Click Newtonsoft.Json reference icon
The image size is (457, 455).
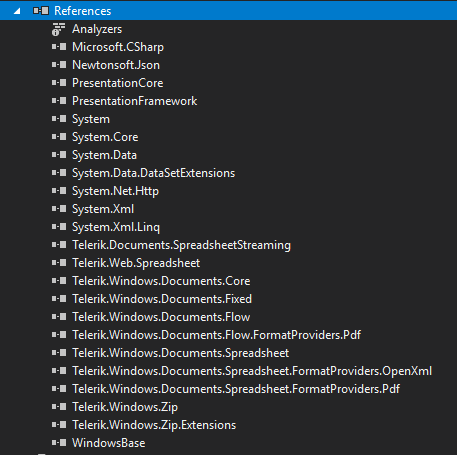(x=59, y=65)
